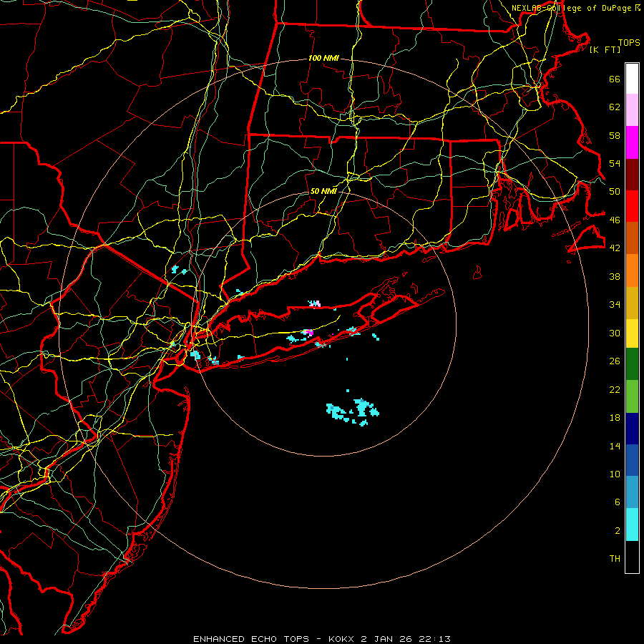Click the '10' legend label
This screenshot has height=644, width=644.
click(615, 474)
